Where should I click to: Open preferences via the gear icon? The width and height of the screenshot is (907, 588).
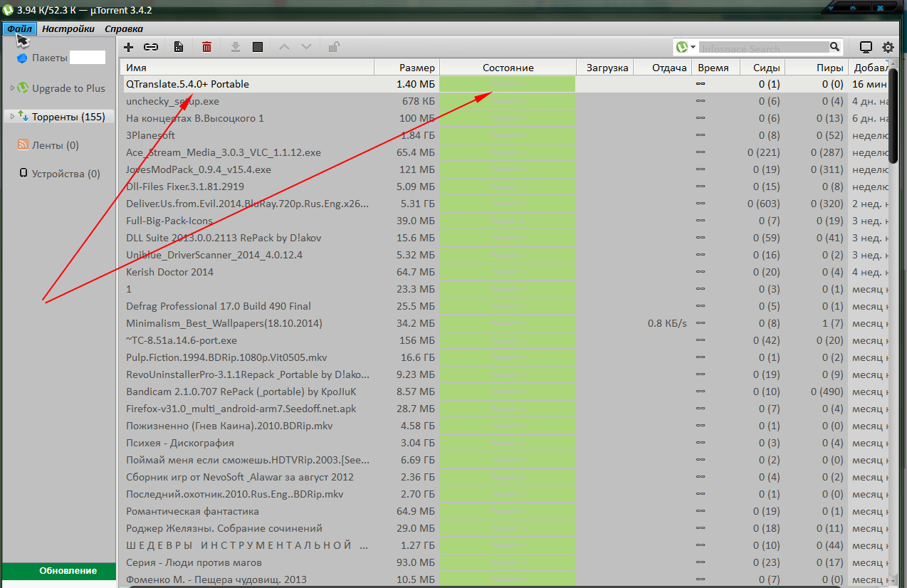tap(888, 48)
